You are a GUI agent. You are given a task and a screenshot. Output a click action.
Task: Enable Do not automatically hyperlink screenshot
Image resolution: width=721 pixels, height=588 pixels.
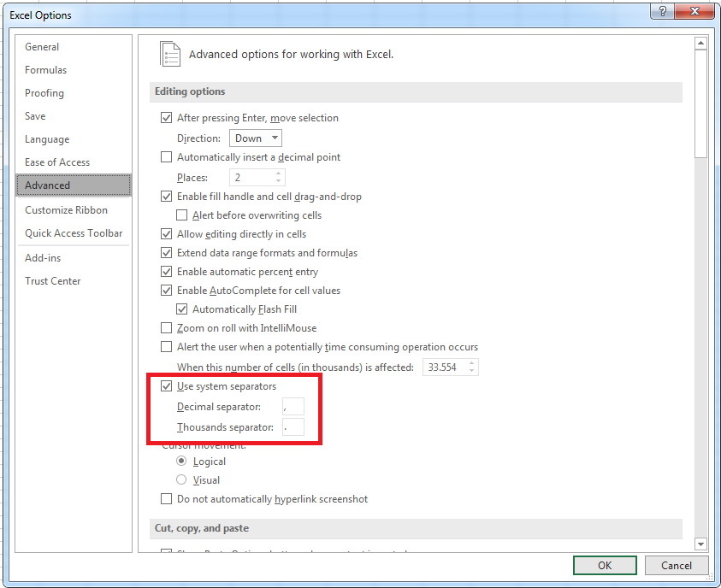pyautogui.click(x=166, y=498)
